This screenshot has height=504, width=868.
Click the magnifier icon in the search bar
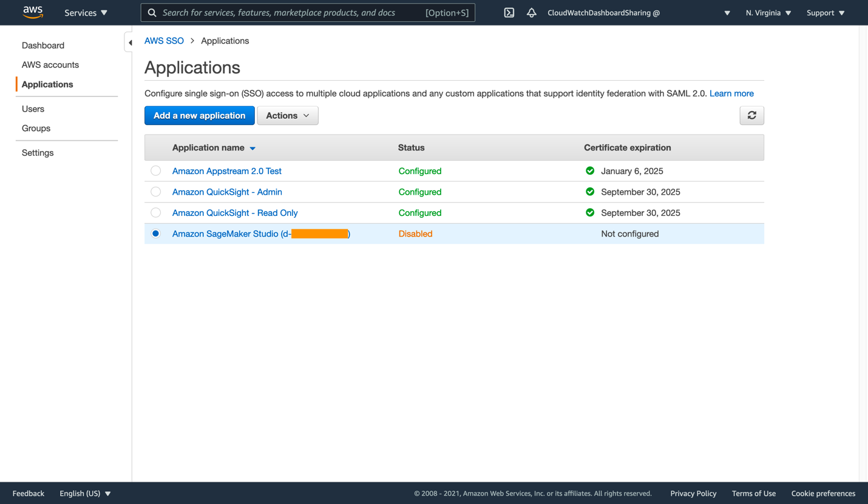pos(152,12)
